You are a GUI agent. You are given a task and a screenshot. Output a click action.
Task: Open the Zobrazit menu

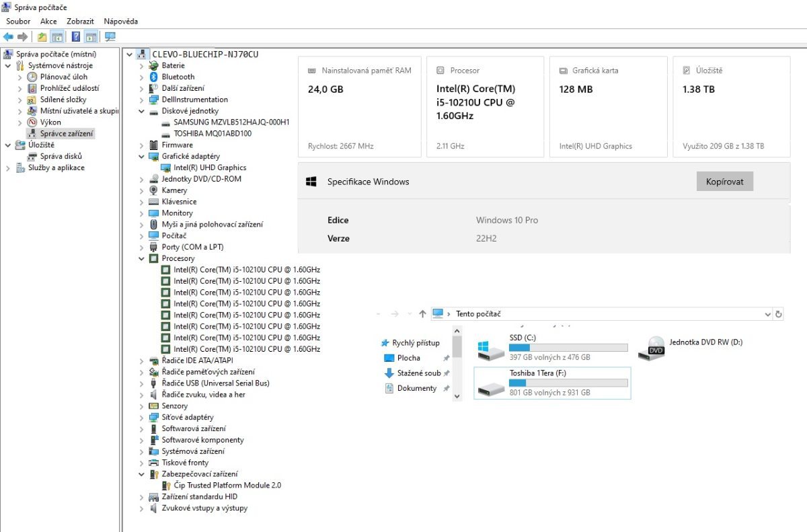[x=80, y=22]
